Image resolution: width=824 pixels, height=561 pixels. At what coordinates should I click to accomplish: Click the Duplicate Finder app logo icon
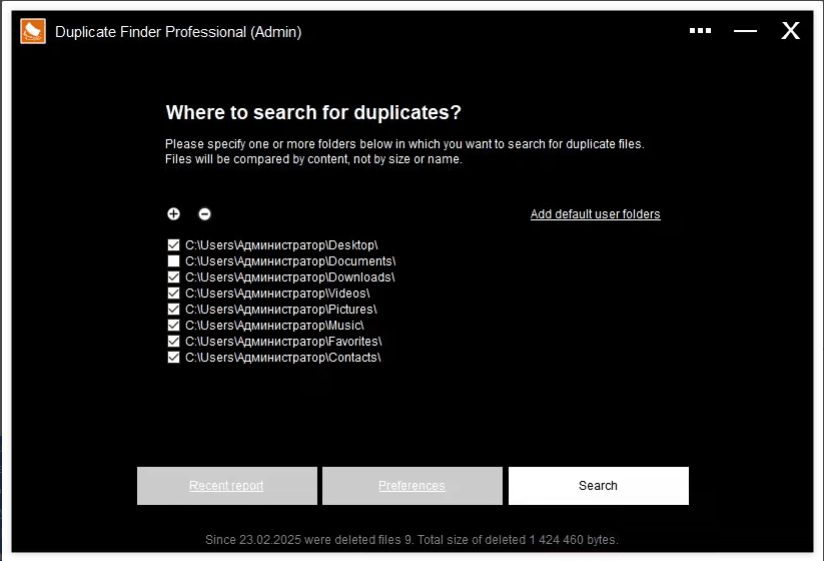point(33,31)
